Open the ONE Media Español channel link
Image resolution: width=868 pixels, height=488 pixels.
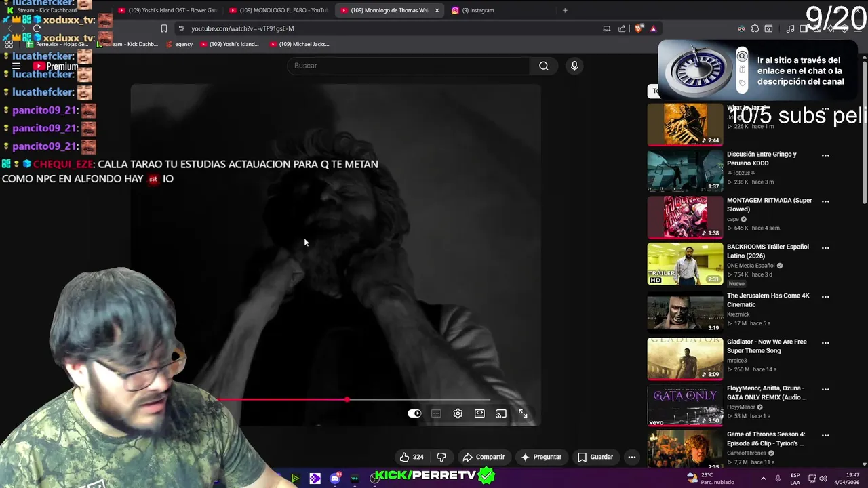pos(751,266)
